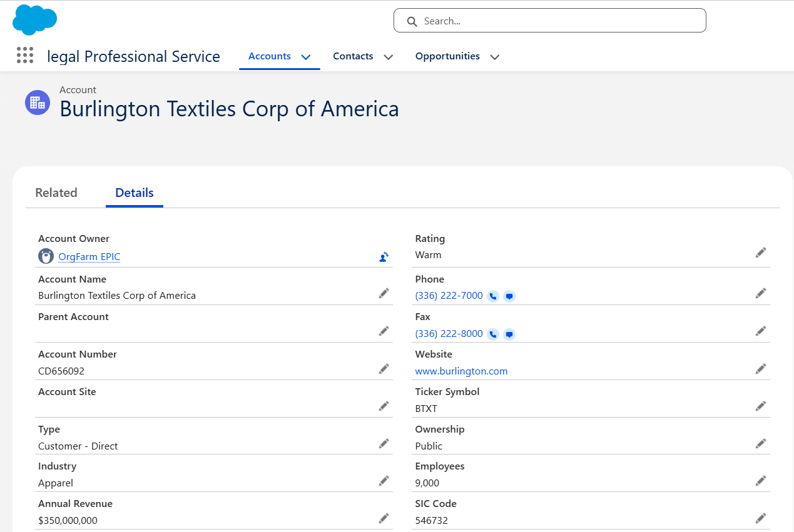Open the Contacts navigation tab
The height and width of the screenshot is (532, 794).
(353, 56)
